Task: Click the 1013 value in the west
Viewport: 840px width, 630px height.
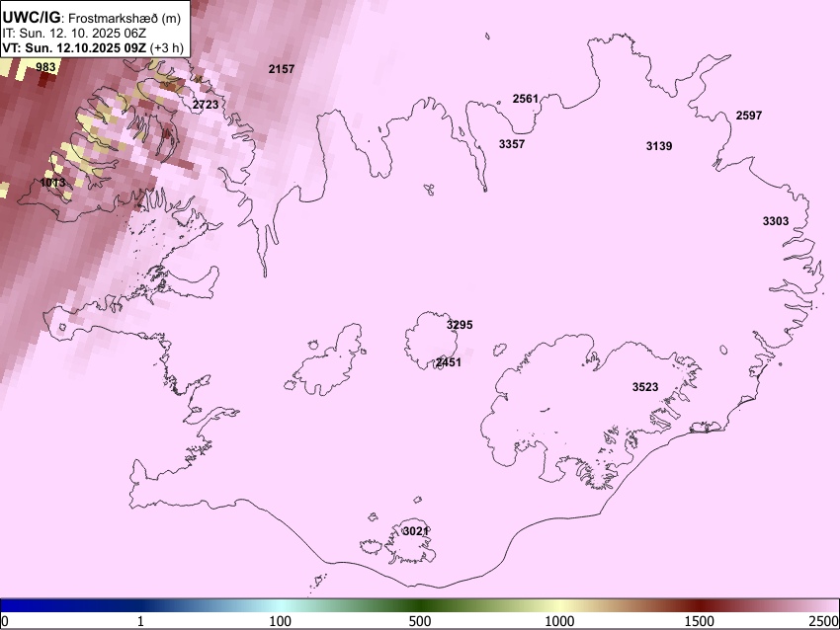Action: (x=52, y=183)
